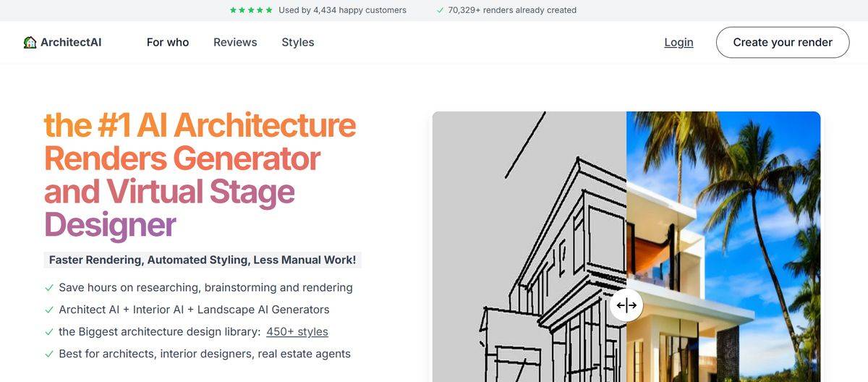Click the before/after comparison slider handle

click(626, 305)
